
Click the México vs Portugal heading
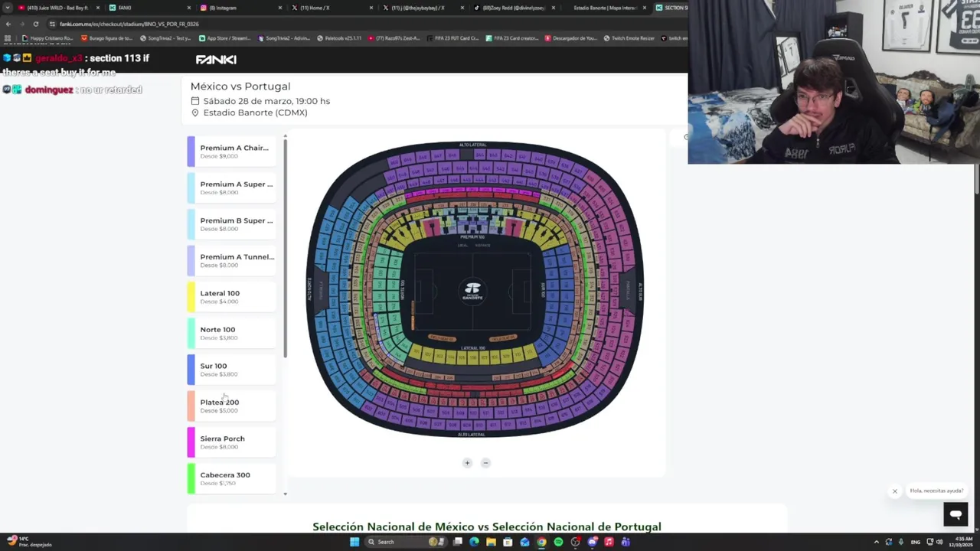[240, 86]
